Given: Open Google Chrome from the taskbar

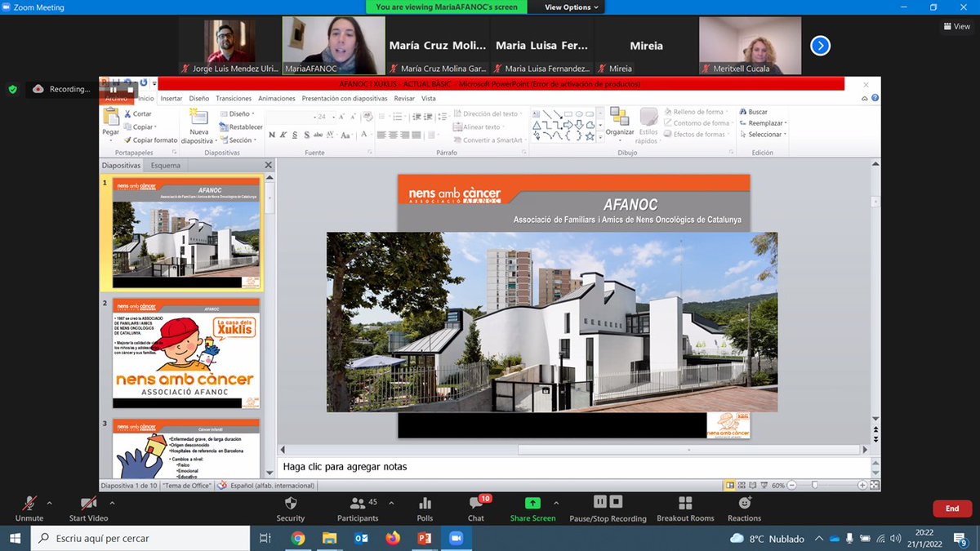Looking at the screenshot, I should (x=297, y=539).
